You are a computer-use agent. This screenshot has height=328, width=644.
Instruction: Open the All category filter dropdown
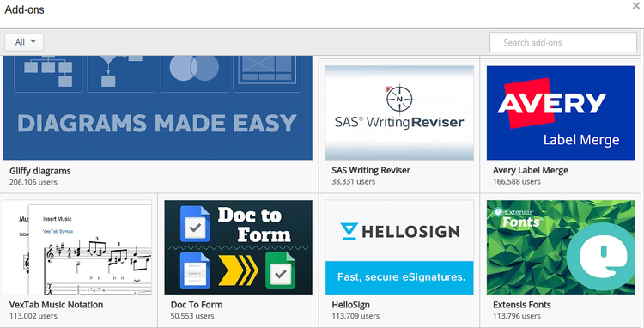coord(24,42)
